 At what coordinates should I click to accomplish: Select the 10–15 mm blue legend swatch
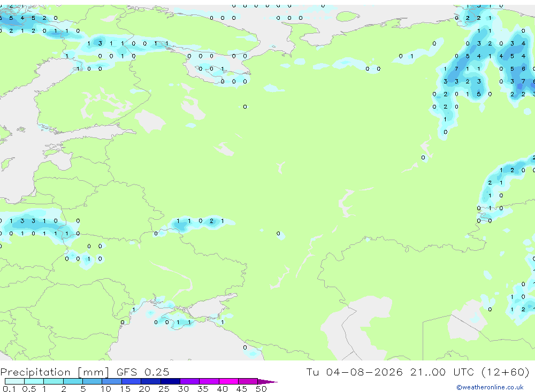tap(112, 381)
